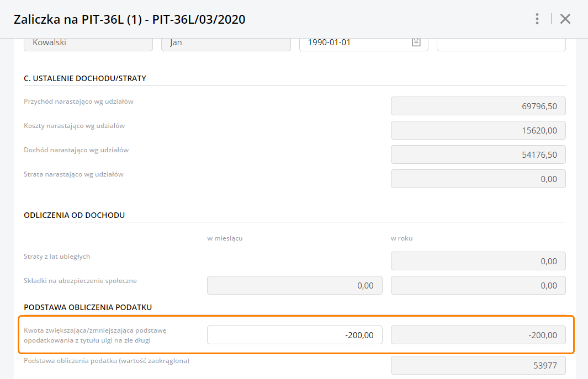Image resolution: width=588 pixels, height=379 pixels.
Task: Click the empty field next to birth date
Action: click(501, 42)
